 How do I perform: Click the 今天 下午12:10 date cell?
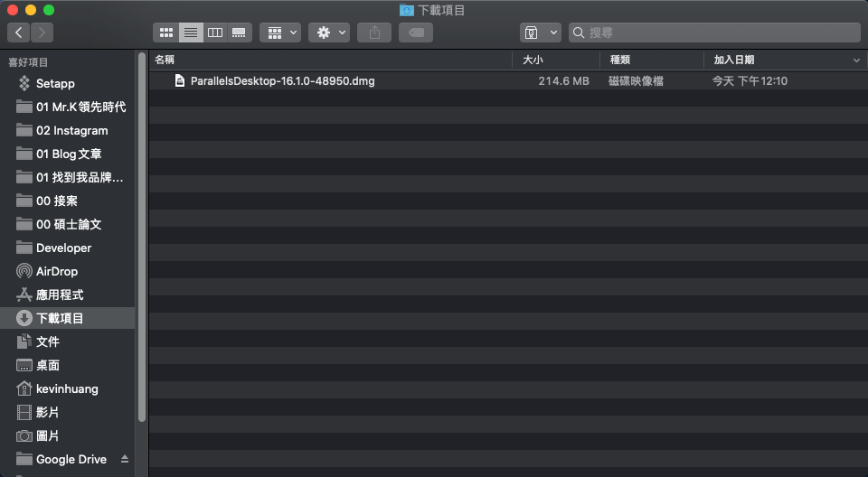750,80
